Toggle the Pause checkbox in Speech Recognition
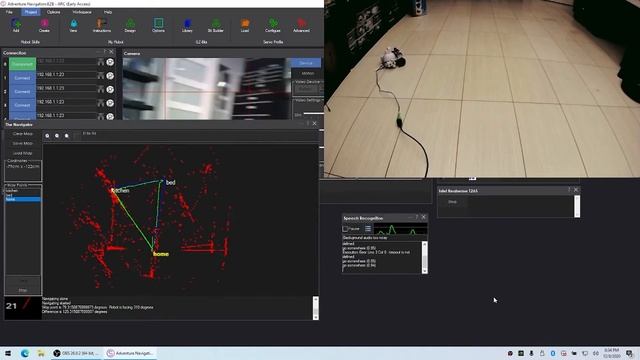640x360 pixels. coord(345,229)
